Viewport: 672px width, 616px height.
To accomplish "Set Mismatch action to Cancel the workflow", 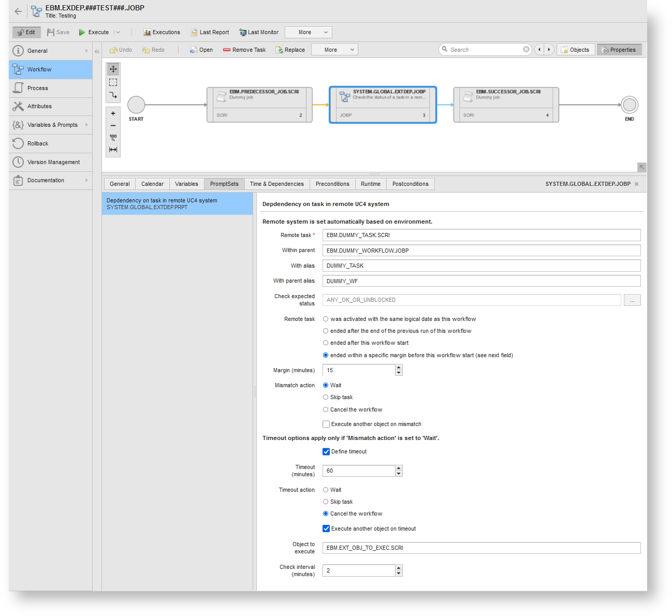I will click(326, 409).
